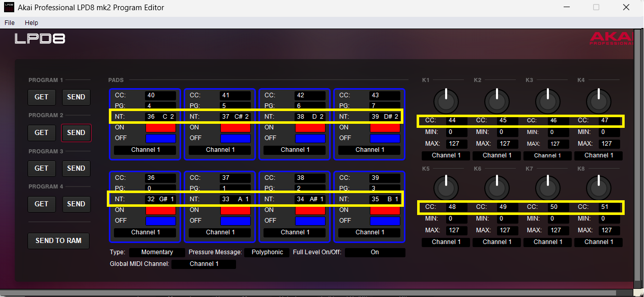Image resolution: width=644 pixels, height=297 pixels.
Task: Turn the K3 knob dial
Action: click(x=547, y=101)
